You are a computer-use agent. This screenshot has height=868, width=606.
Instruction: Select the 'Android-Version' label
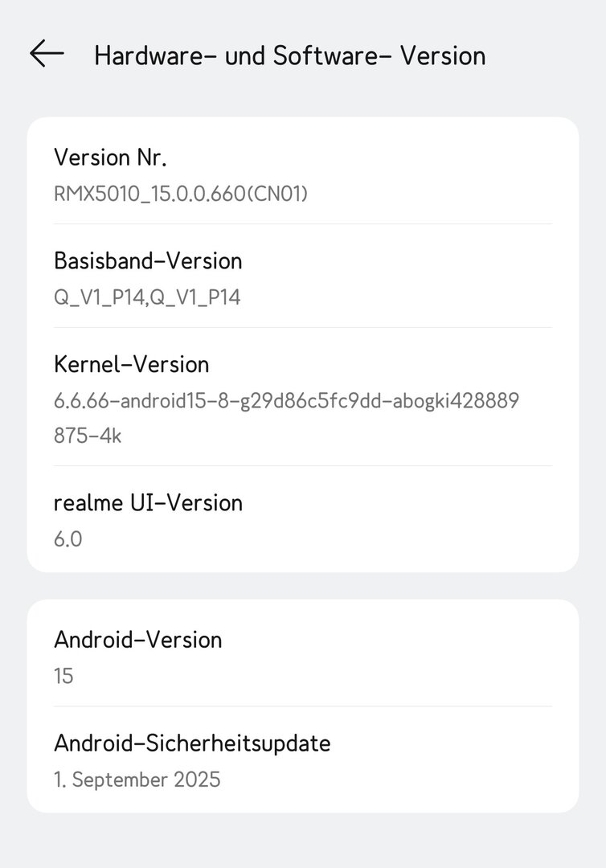point(137,640)
